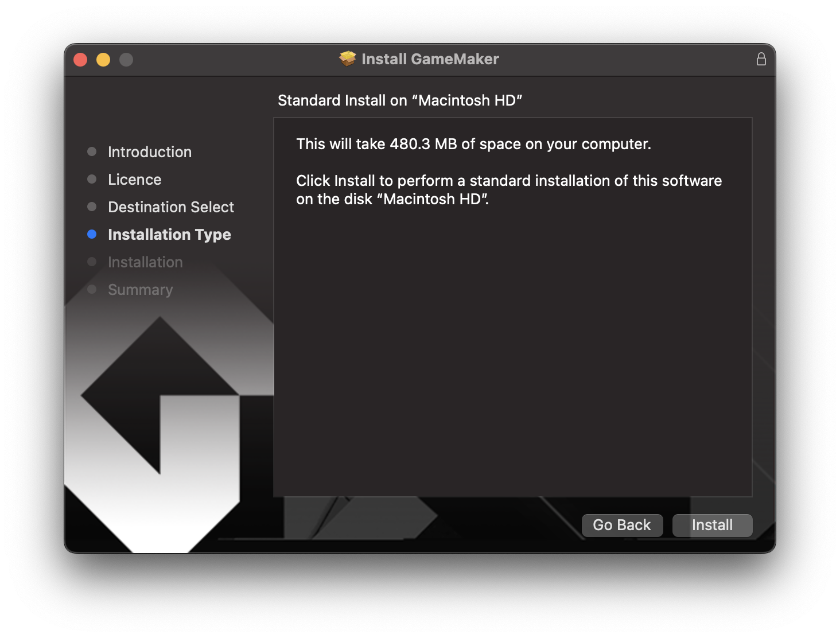Click the dimmed Installation step
Viewport: 840px width, 638px height.
145,262
